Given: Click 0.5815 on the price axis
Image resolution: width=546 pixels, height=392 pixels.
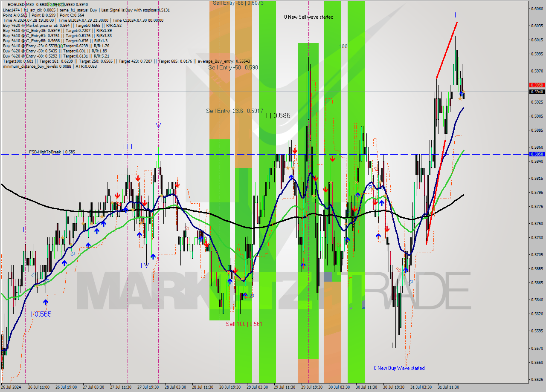Looking at the screenshot, I should (x=537, y=178).
